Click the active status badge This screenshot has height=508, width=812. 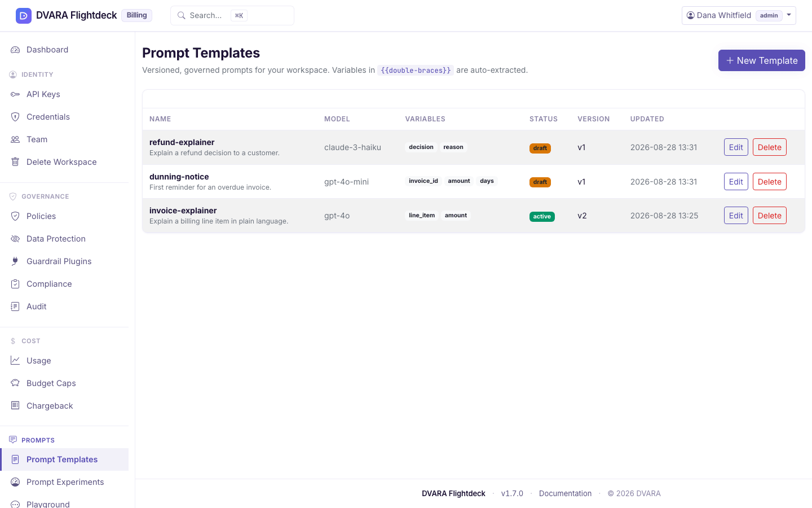pyautogui.click(x=542, y=217)
